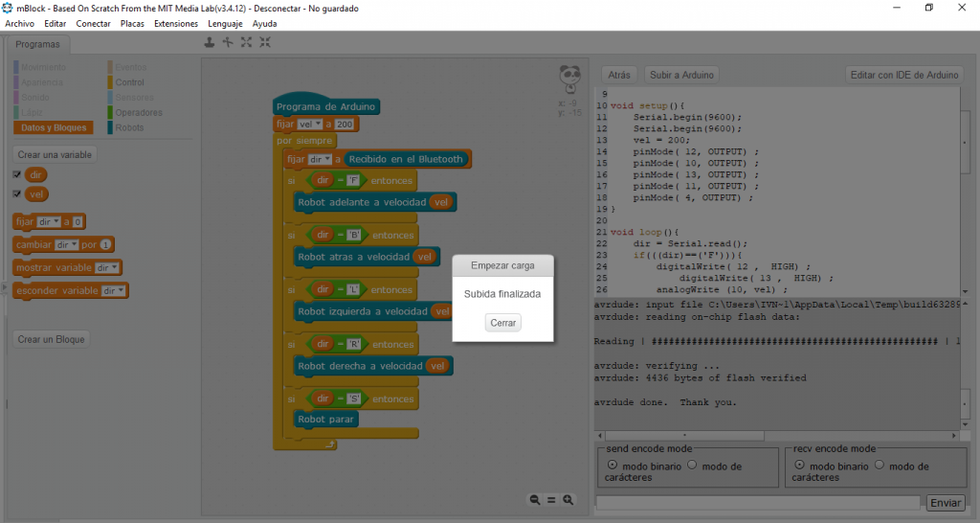
Task: Reset script zoom with equals icon
Action: pos(551,500)
